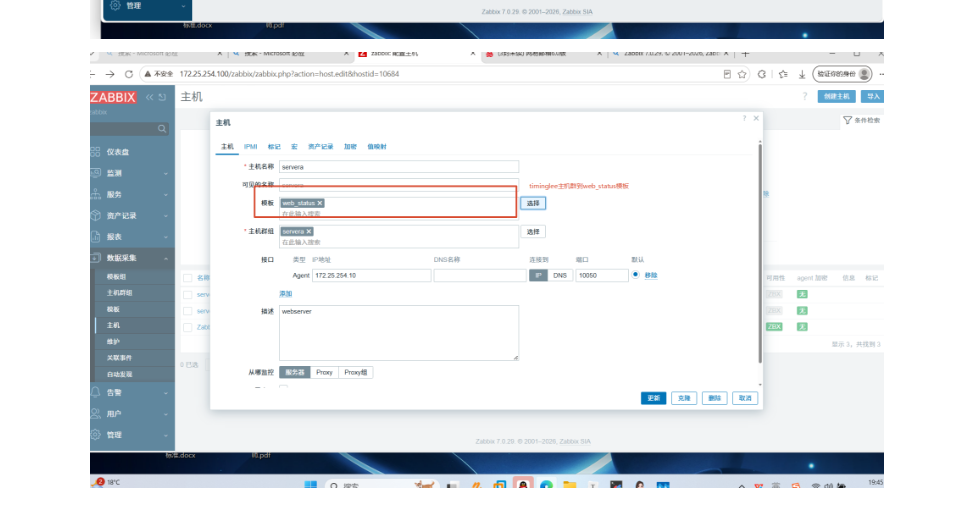Open 模板 under 数据采集
This screenshot has height=505, width=955.
(113, 309)
